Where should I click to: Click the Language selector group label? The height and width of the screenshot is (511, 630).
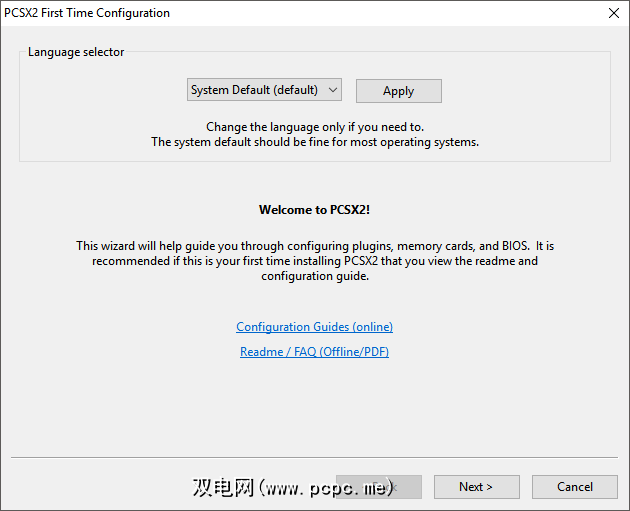click(x=76, y=52)
